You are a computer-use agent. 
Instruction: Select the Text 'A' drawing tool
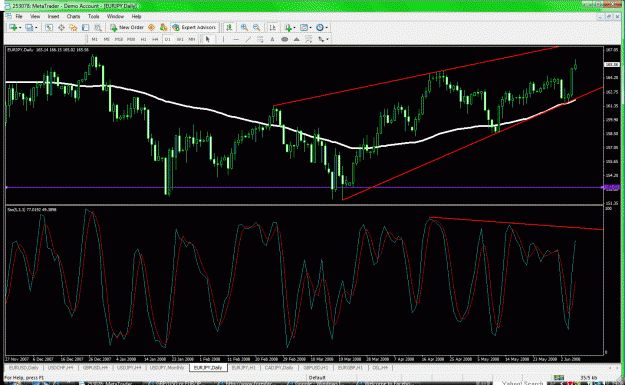pyautogui.click(x=272, y=39)
